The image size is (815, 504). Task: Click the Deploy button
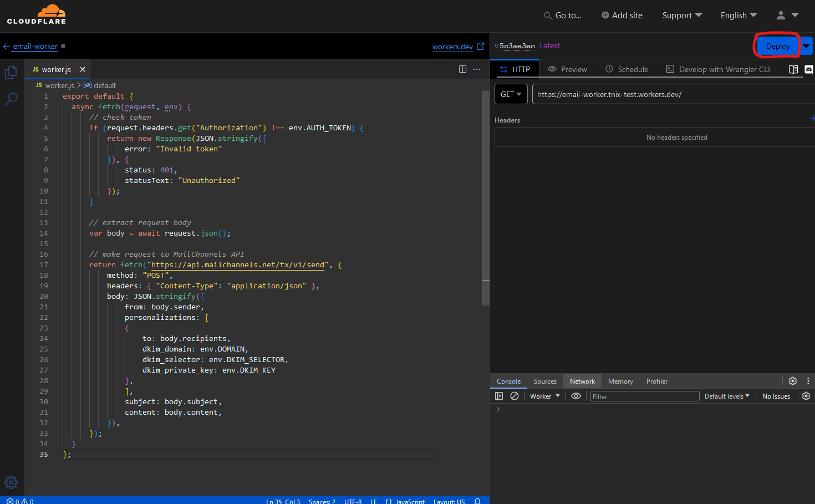click(777, 46)
